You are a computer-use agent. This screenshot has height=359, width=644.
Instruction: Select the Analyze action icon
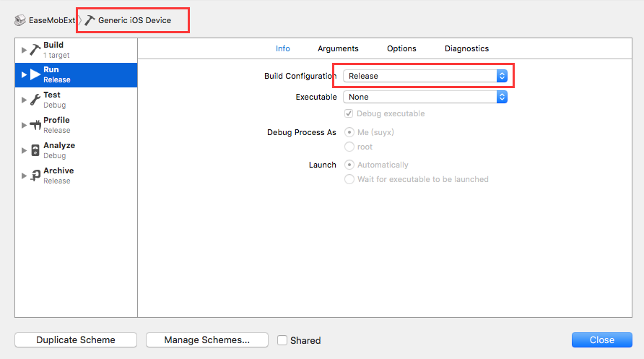point(35,150)
